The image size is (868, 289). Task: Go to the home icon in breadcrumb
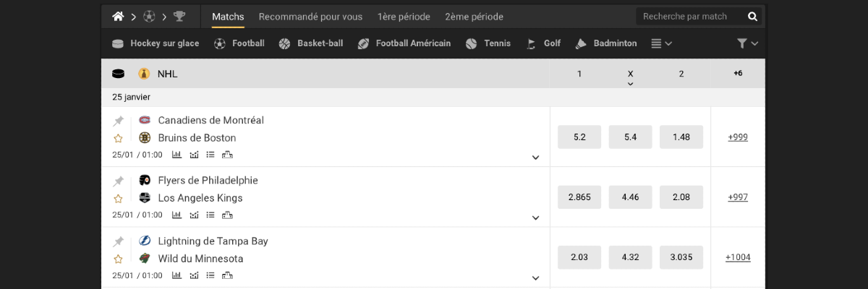[x=118, y=16]
